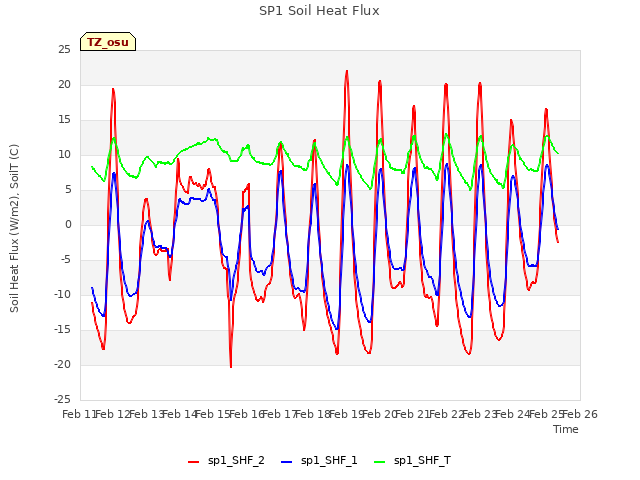Click the green sp1_SHF_T legend swatch
640x480 pixels.
point(380,462)
